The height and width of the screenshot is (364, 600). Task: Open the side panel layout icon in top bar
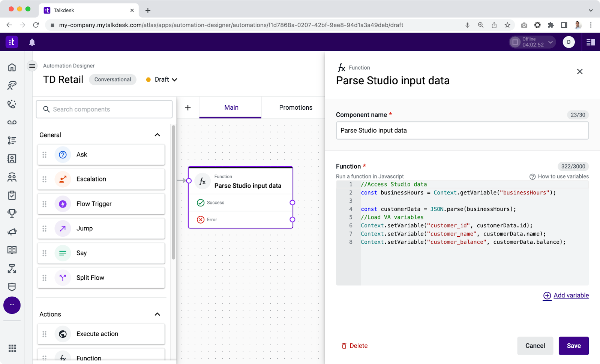(x=591, y=42)
